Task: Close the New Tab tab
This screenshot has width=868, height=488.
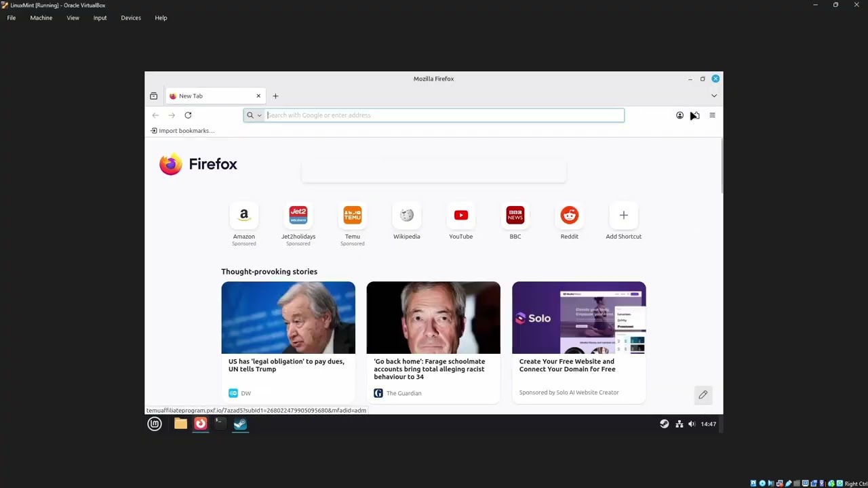Action: click(x=258, y=96)
